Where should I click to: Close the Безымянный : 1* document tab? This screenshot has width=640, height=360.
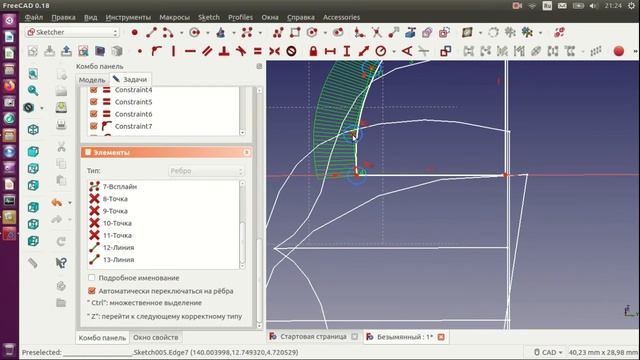pyautogui.click(x=441, y=337)
